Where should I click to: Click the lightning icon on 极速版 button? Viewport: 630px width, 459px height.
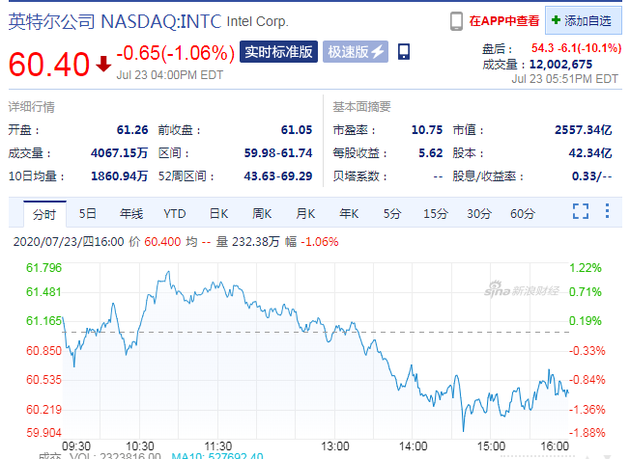pos(378,52)
